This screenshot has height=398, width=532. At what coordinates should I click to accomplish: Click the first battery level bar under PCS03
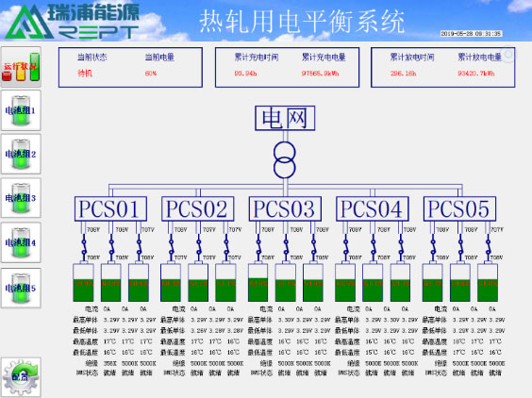coord(258,283)
